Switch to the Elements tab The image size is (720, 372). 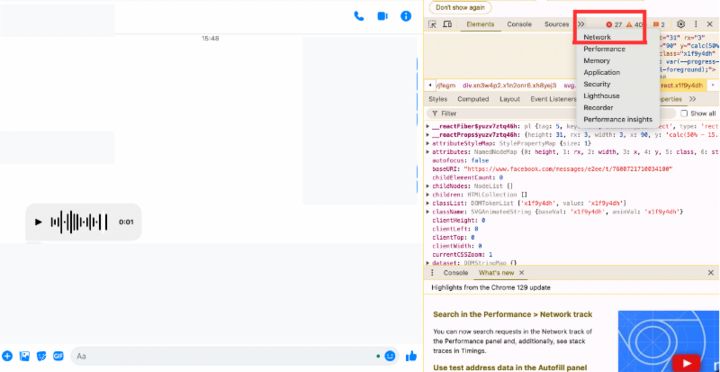tap(480, 24)
